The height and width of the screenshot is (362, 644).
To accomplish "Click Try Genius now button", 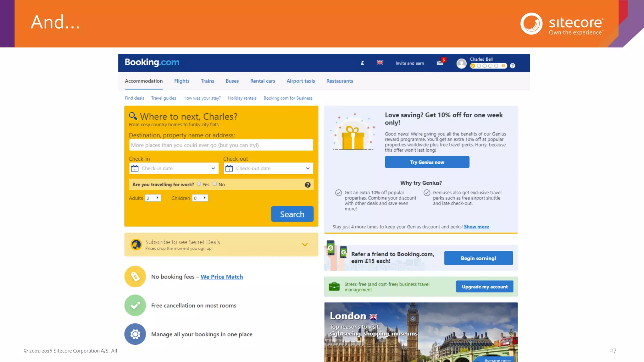I will [x=427, y=162].
